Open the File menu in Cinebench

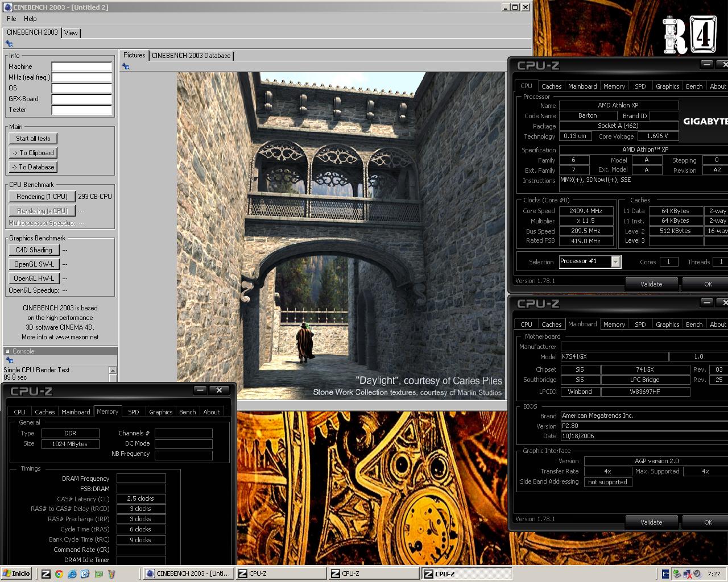11,19
